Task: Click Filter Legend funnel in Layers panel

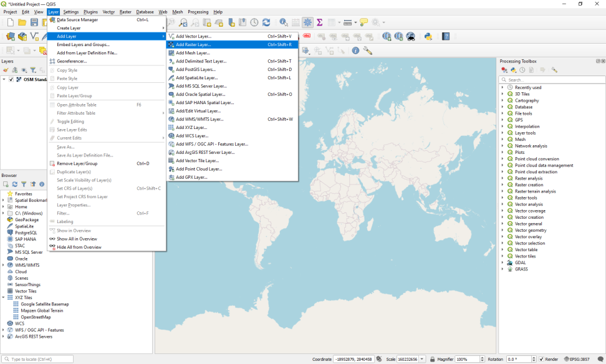Action: point(33,70)
